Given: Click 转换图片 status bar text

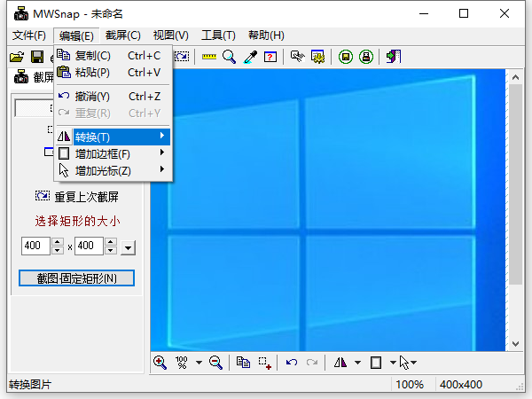Looking at the screenshot, I should [x=30, y=385].
